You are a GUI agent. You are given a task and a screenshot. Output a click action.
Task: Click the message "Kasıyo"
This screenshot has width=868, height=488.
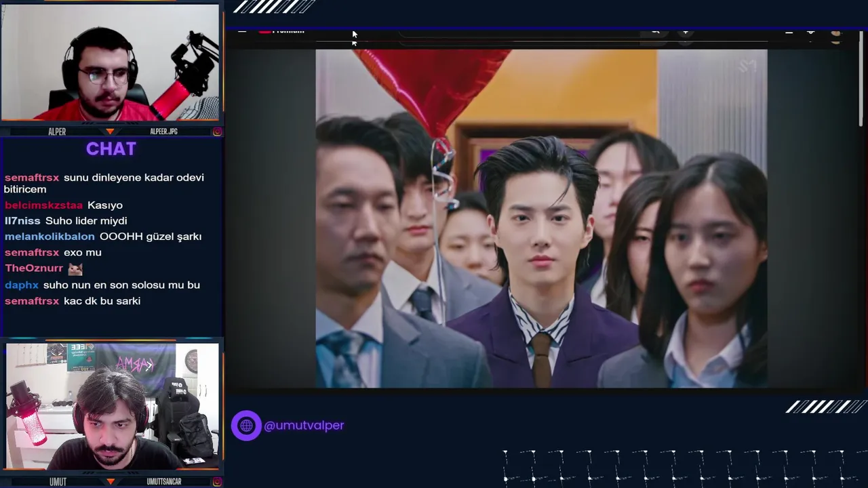click(x=105, y=205)
